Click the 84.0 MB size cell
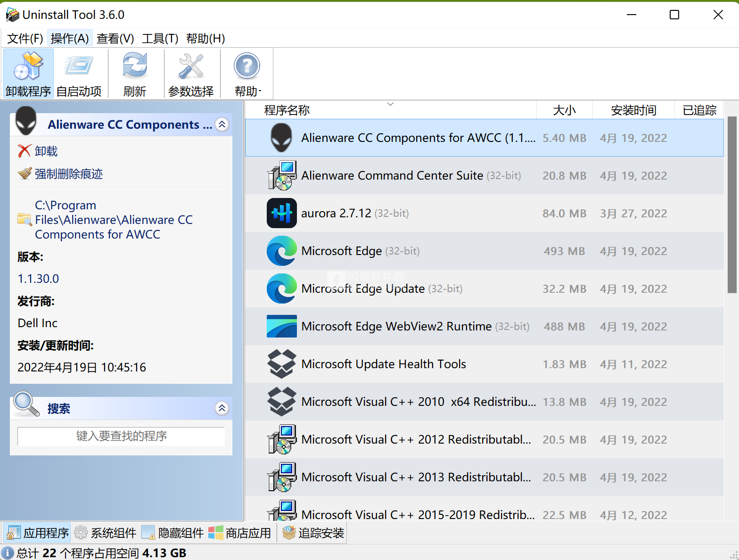 tap(565, 214)
